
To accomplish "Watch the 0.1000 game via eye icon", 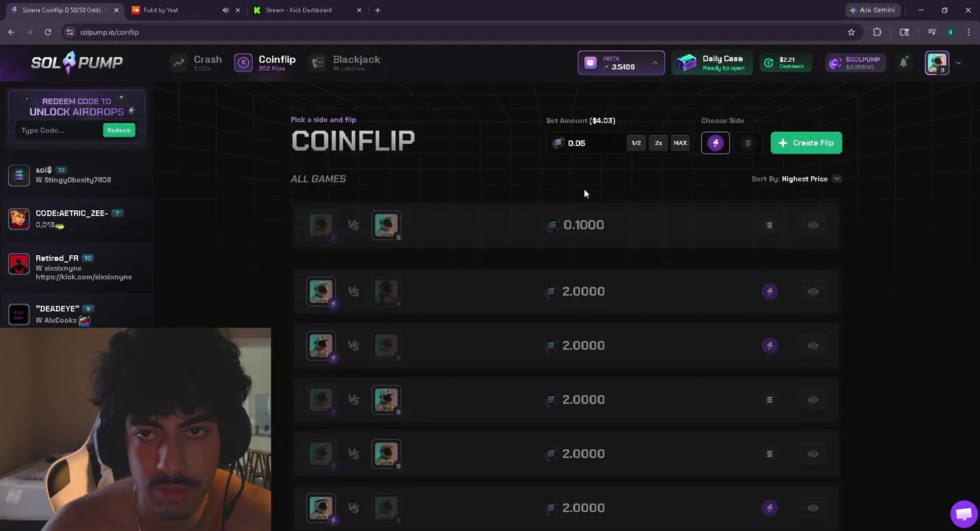I will tap(813, 225).
